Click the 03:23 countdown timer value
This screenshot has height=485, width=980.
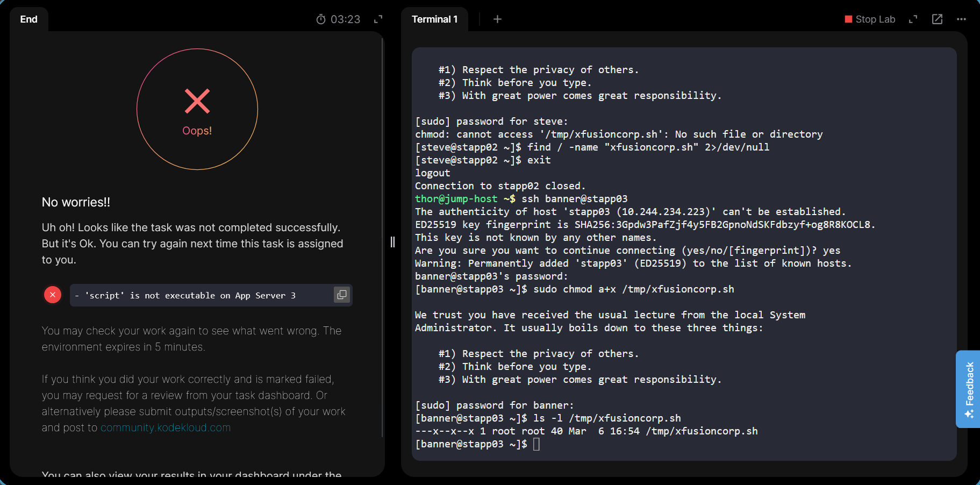[x=345, y=19]
